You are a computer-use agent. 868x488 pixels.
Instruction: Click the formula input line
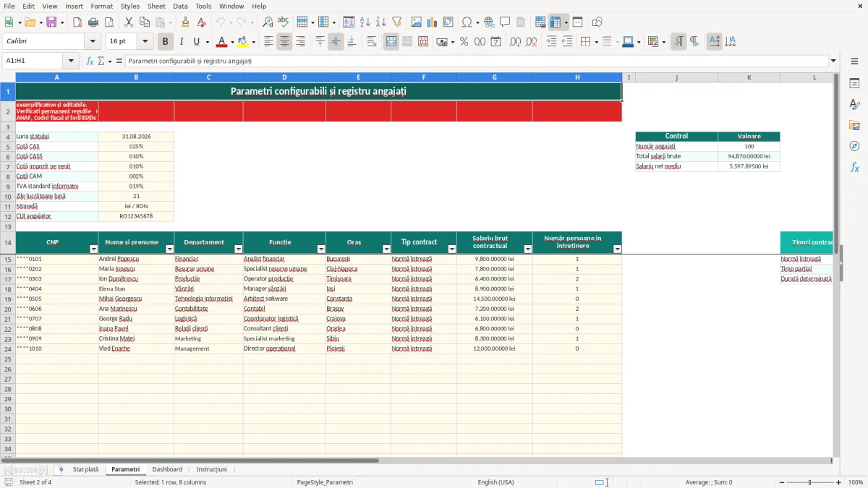pos(477,61)
